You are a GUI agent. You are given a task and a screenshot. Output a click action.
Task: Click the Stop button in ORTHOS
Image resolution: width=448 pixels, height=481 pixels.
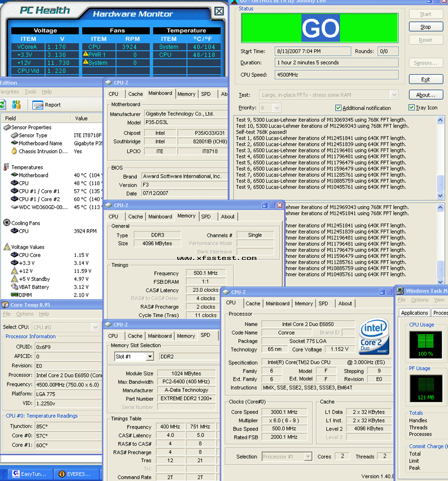point(426,27)
